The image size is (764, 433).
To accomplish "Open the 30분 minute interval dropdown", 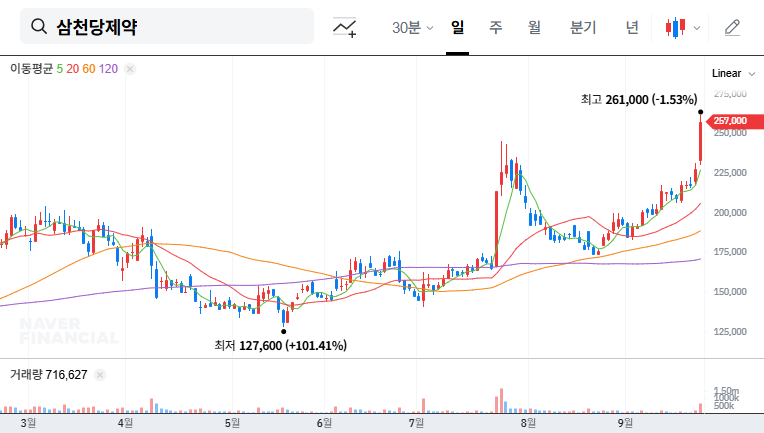I will [412, 28].
